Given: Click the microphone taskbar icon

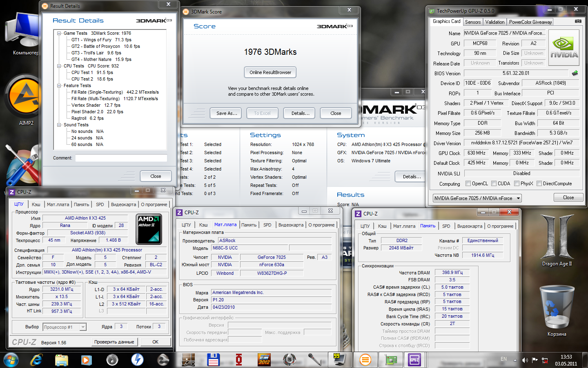Looking at the screenshot, I should (x=314, y=360).
